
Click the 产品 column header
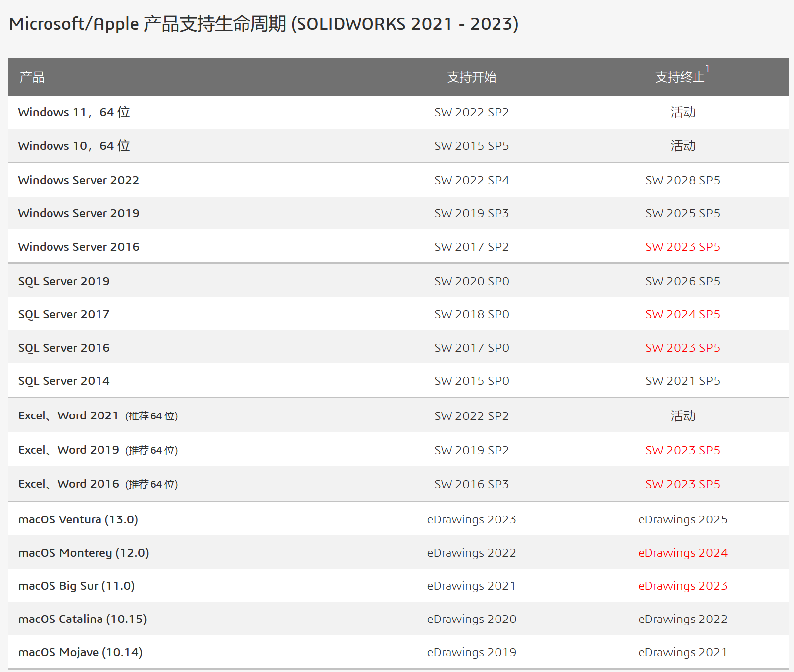click(x=32, y=77)
